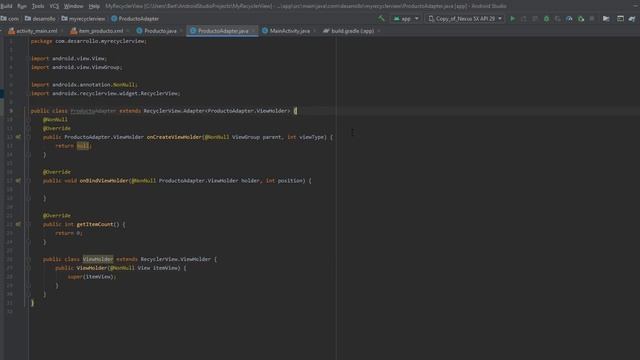Viewport: 640px width, 360px height.
Task: Switch to the MainActivity.java tab
Action: 290,31
